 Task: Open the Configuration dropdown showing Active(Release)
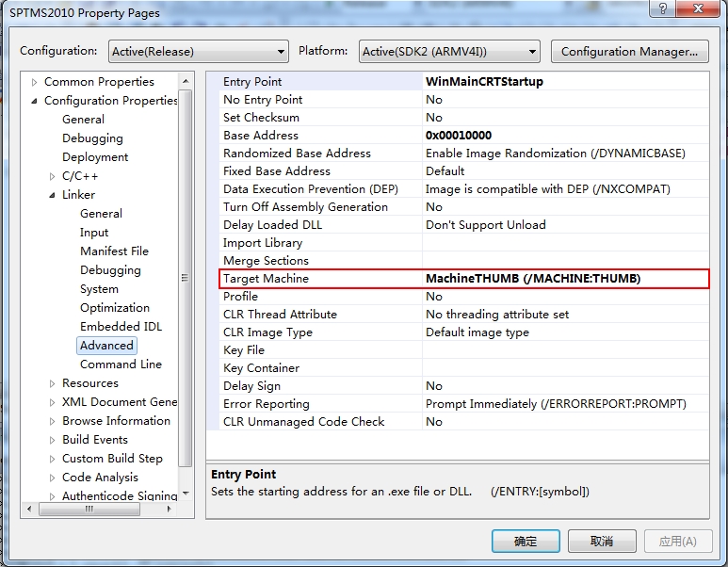(199, 51)
